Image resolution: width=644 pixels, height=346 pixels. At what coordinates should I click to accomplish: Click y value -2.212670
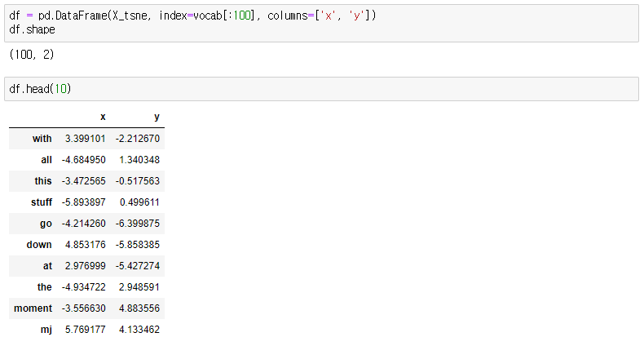tap(138, 139)
